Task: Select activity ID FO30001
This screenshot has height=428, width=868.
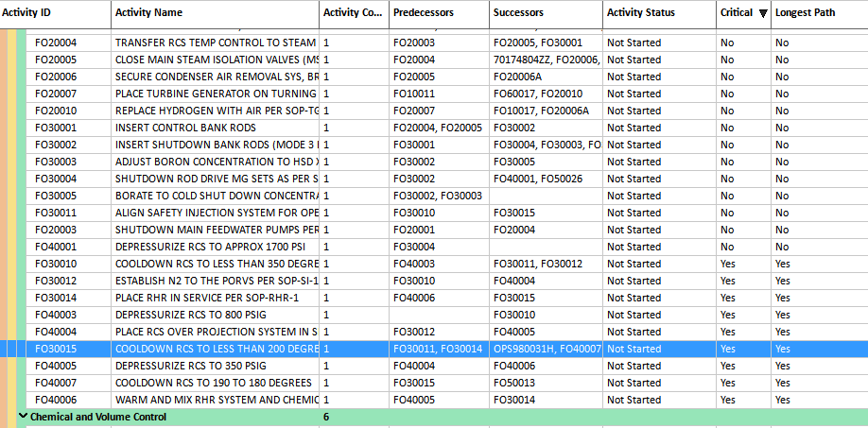Action: click(x=56, y=128)
